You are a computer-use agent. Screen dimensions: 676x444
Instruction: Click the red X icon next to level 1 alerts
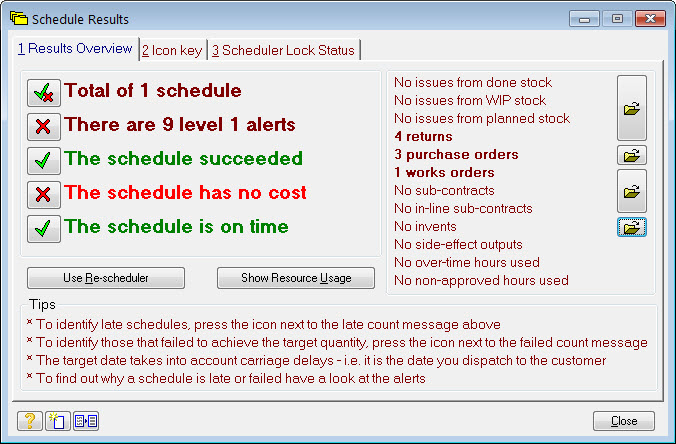click(x=43, y=127)
